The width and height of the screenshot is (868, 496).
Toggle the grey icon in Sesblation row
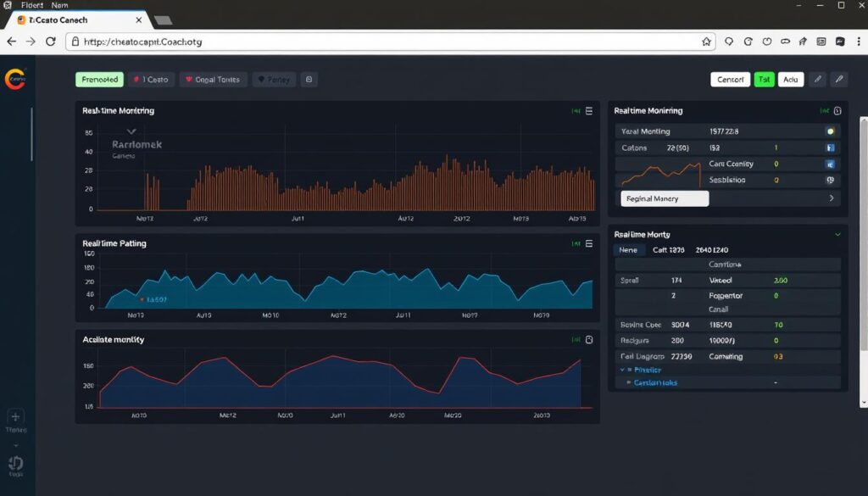(x=830, y=180)
